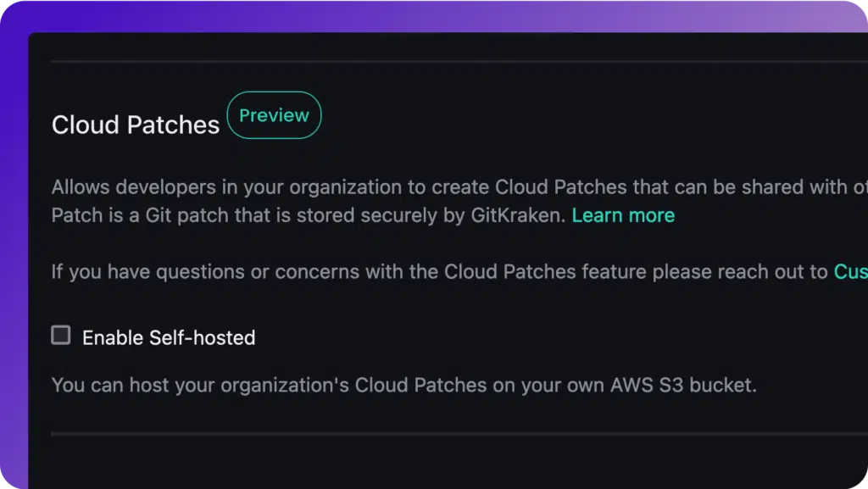Click the paragraph starting "Allows developers in your organization"
This screenshot has height=489, width=868.
click(x=459, y=202)
